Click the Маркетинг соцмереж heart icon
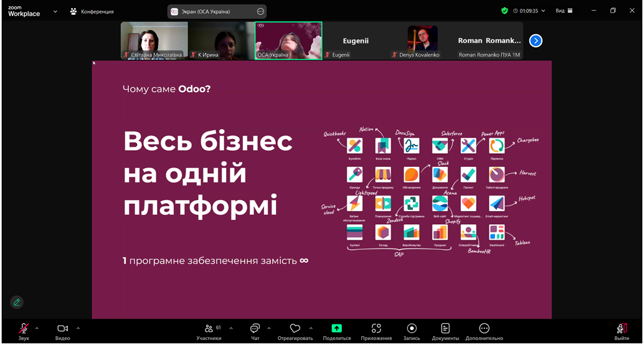The image size is (644, 345). point(468,203)
